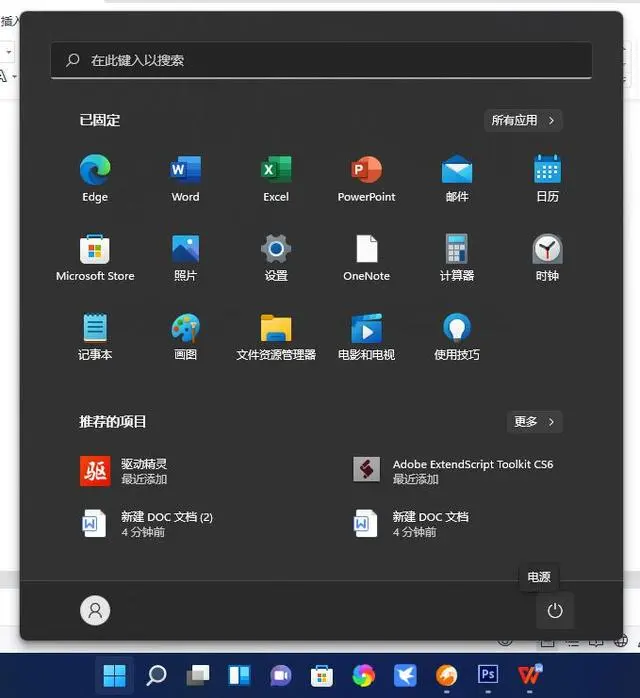Open Photoshop from the taskbar
Viewport: 640px width, 698px height.
point(488,675)
